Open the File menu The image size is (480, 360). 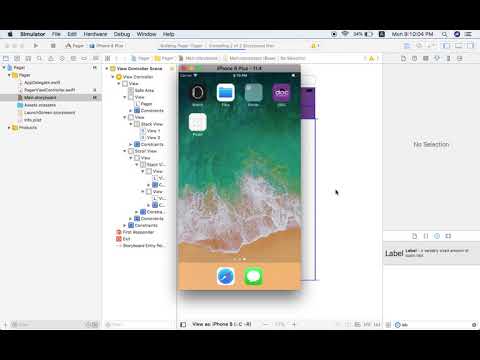[56, 34]
